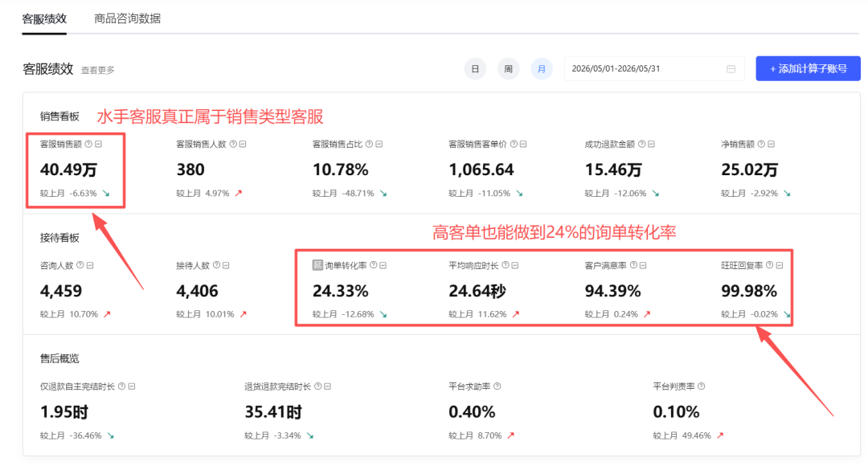Click the 15.46万 refund amount value
Viewport: 868px width, 474px height.
(x=613, y=170)
